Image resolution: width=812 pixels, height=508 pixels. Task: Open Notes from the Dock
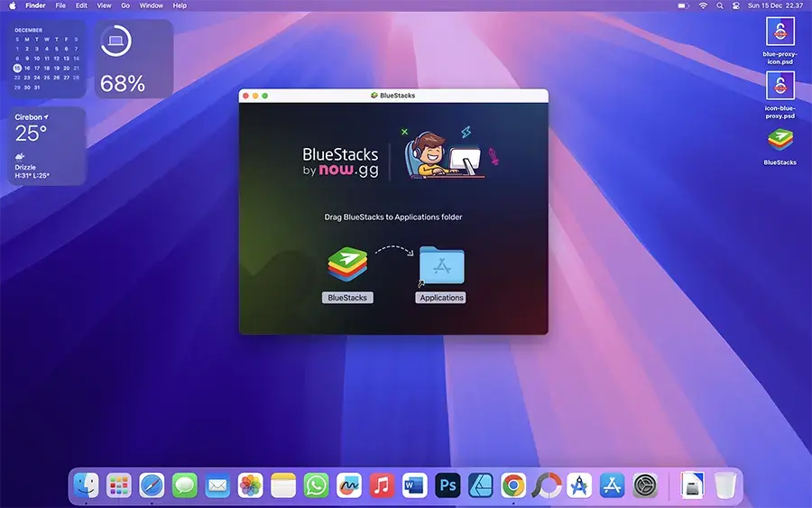(283, 485)
